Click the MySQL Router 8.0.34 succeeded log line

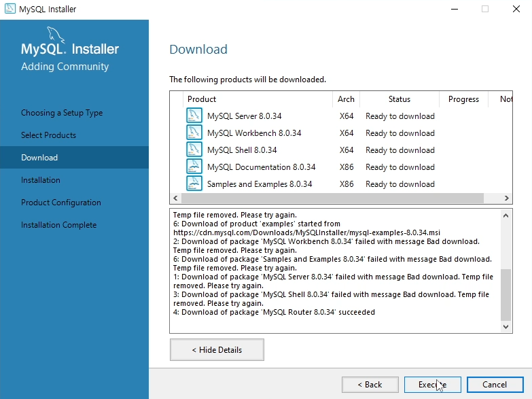(274, 312)
